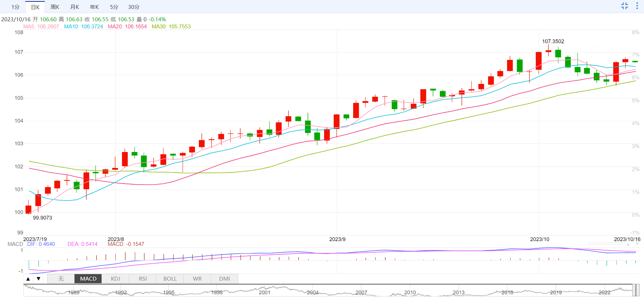Click the 2023/10 date axis label
The height and width of the screenshot is (304, 644).
coord(540,239)
